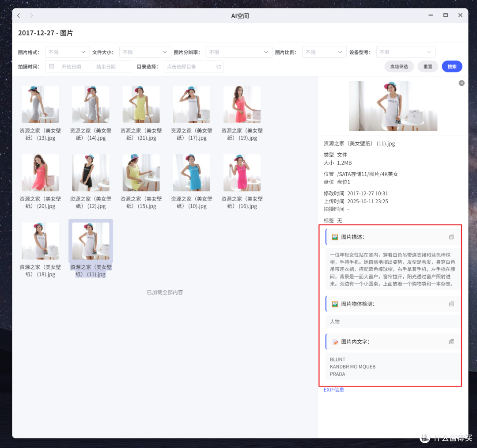This screenshot has width=477, height=448.
Task: Copy the 图片物体检测 result
Action: coord(451,304)
